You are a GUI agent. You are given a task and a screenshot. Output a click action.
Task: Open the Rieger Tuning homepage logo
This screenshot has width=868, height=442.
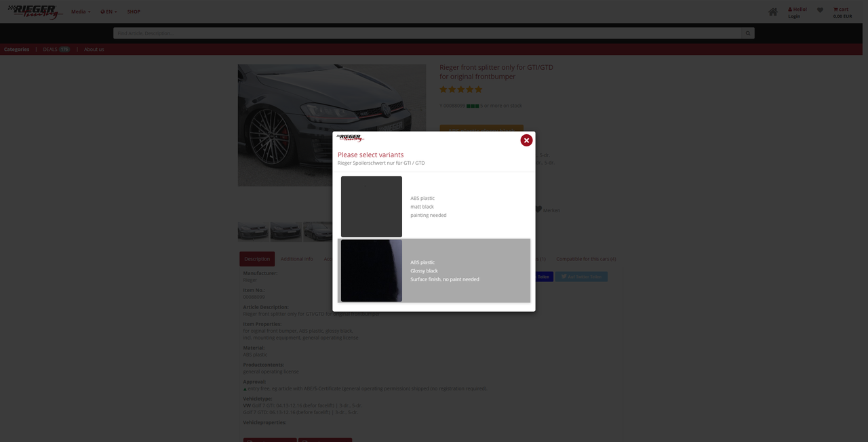click(x=34, y=11)
